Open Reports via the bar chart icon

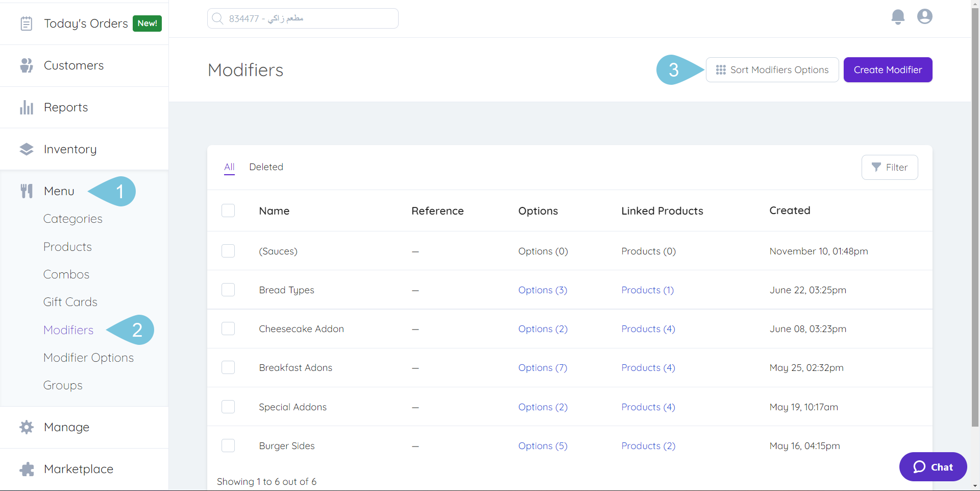coord(26,107)
